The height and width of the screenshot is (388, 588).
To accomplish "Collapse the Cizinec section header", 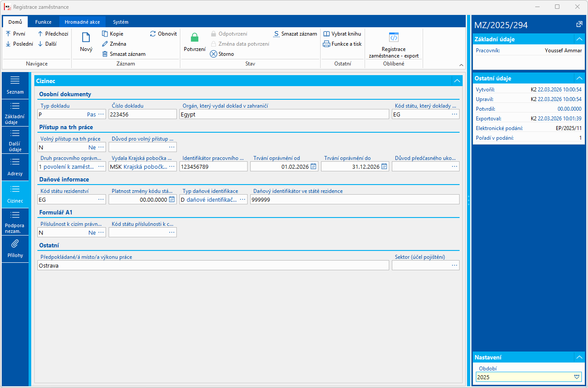I will coord(457,81).
